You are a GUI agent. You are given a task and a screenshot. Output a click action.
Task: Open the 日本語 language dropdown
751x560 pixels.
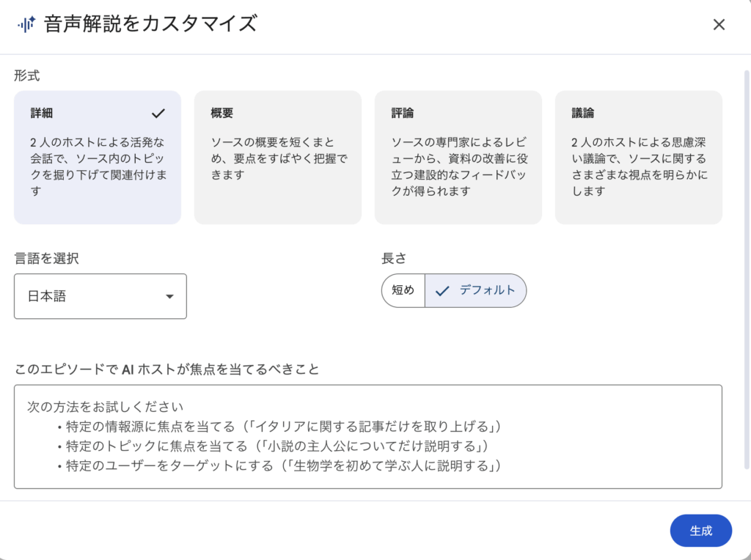coord(100,296)
